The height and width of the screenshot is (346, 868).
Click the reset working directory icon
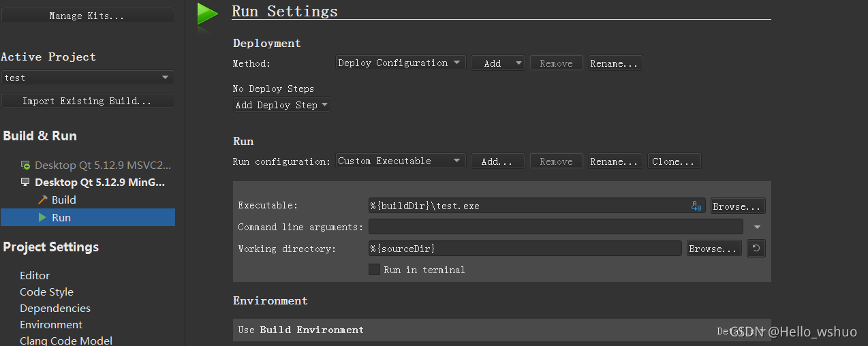(756, 249)
